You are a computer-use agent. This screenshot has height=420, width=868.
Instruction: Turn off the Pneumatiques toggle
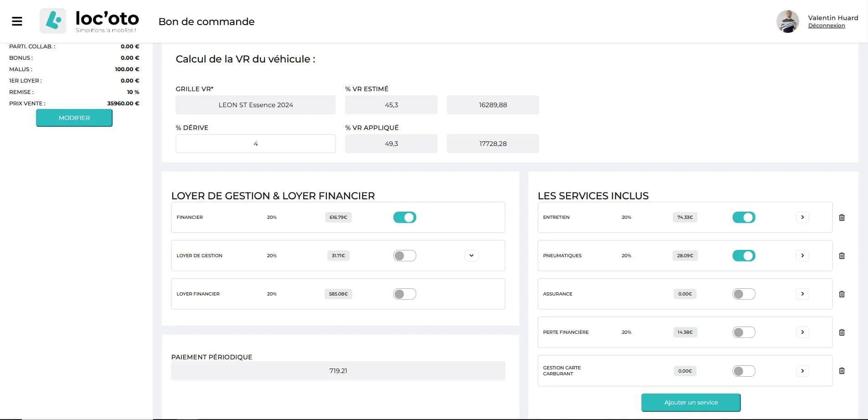point(744,256)
